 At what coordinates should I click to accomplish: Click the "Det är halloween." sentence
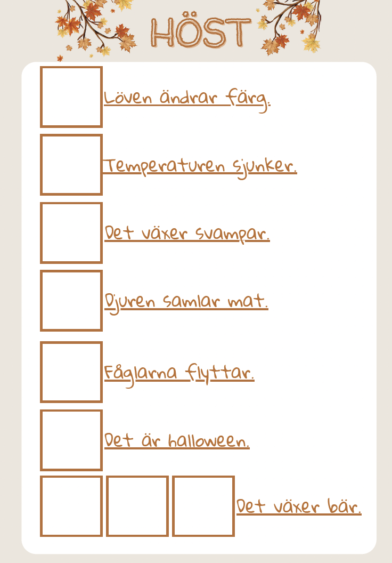tap(177, 441)
